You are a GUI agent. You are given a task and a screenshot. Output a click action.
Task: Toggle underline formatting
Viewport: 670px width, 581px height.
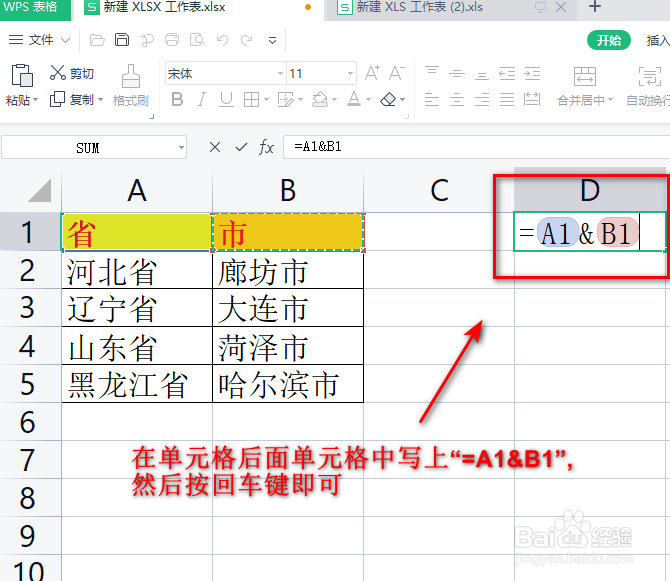tap(226, 100)
